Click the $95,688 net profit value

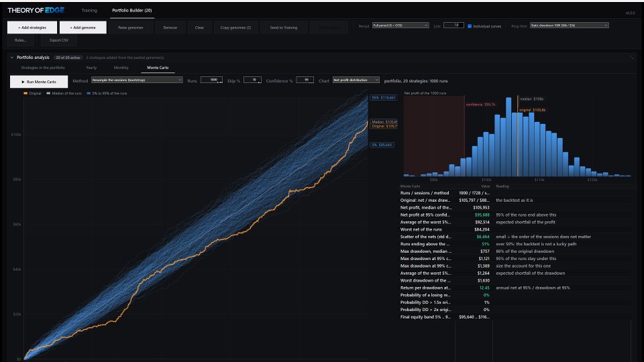(482, 215)
